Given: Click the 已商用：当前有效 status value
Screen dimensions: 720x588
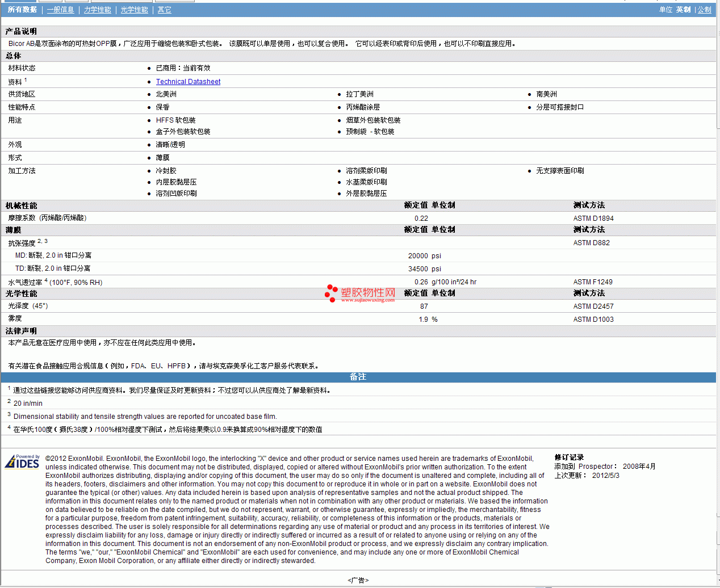Looking at the screenshot, I should click(183, 68).
